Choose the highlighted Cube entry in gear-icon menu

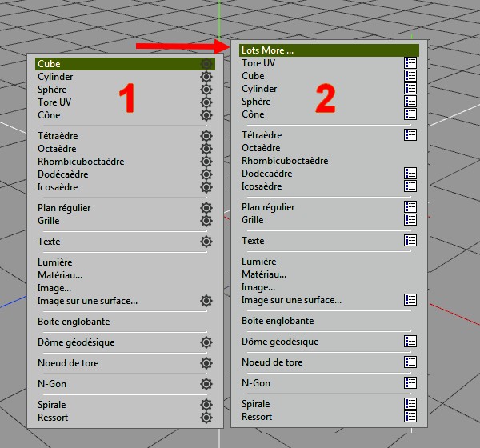click(x=126, y=64)
